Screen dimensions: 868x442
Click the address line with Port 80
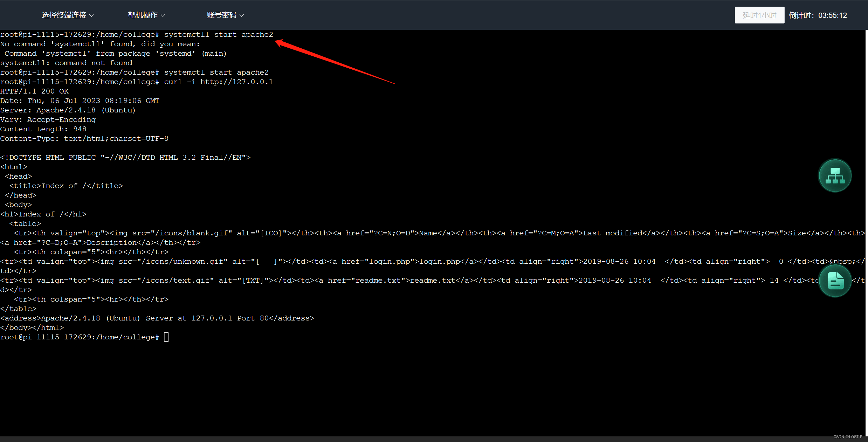[x=157, y=318]
